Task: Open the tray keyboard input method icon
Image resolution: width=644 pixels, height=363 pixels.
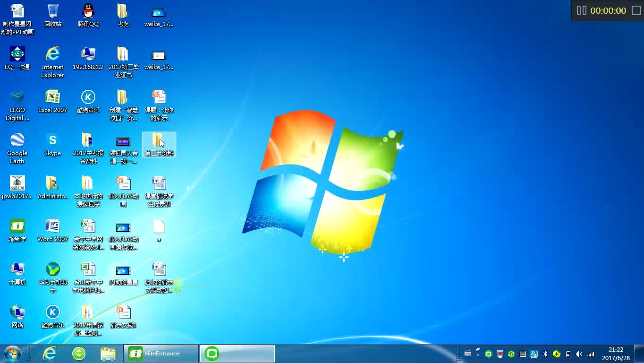Action: [x=467, y=354]
